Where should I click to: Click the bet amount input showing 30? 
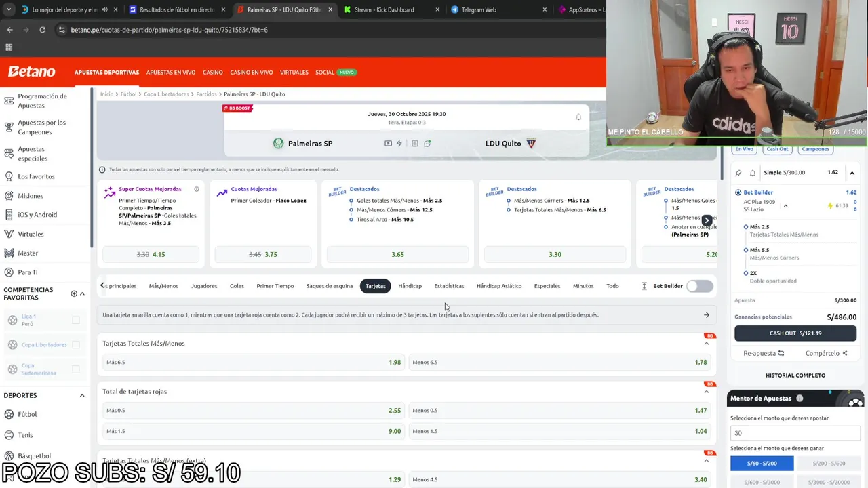[x=795, y=433]
